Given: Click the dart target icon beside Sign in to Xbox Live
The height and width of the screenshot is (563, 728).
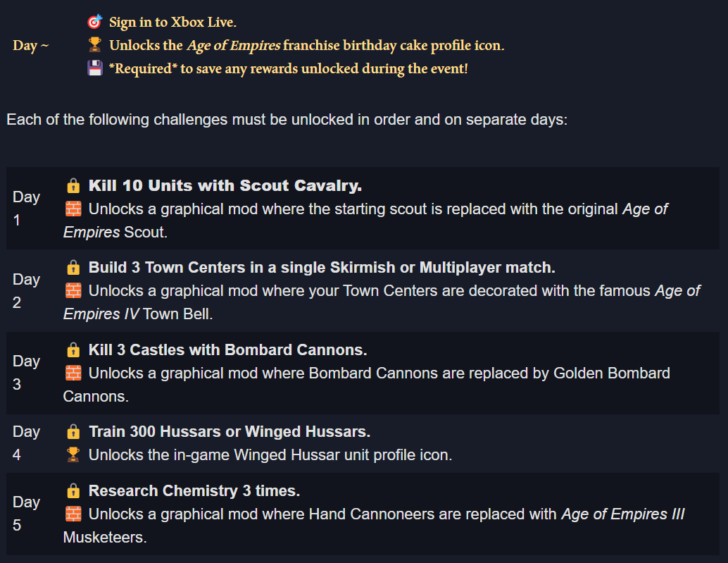Looking at the screenshot, I should pos(95,22).
